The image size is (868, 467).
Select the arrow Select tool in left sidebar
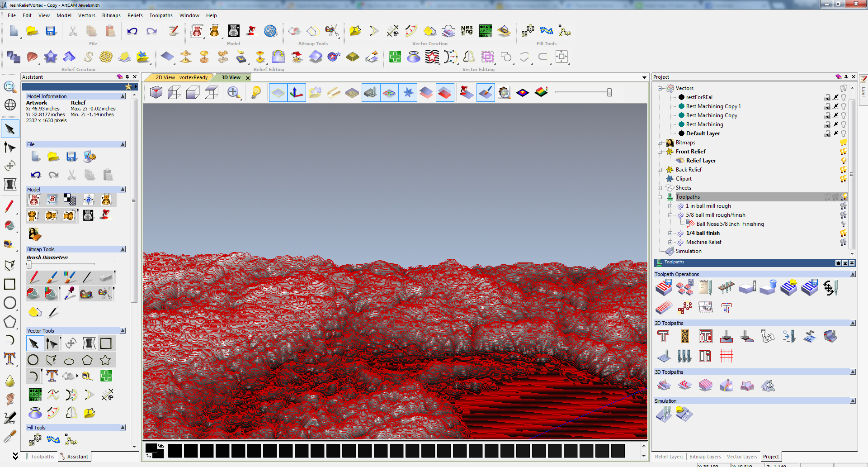pos(10,129)
